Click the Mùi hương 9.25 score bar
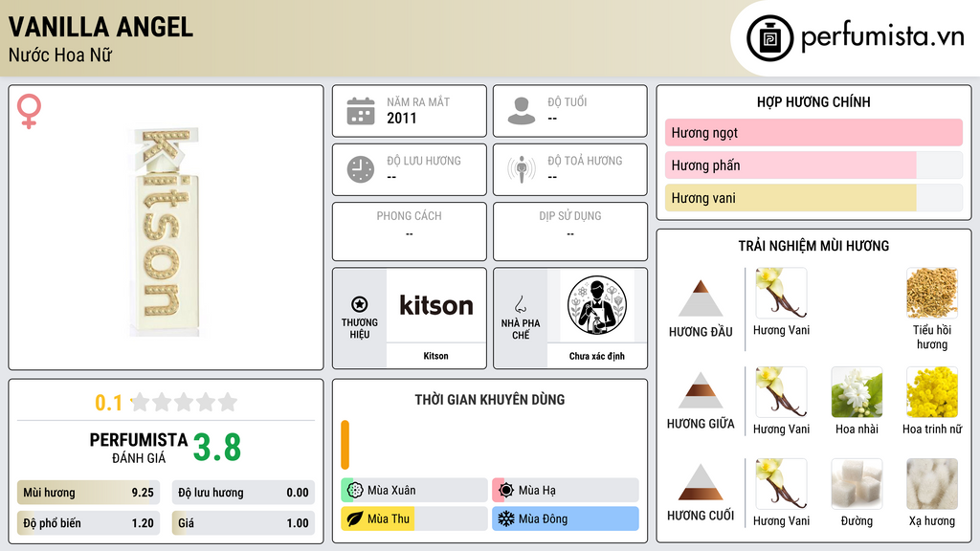980x551 pixels. 88,493
